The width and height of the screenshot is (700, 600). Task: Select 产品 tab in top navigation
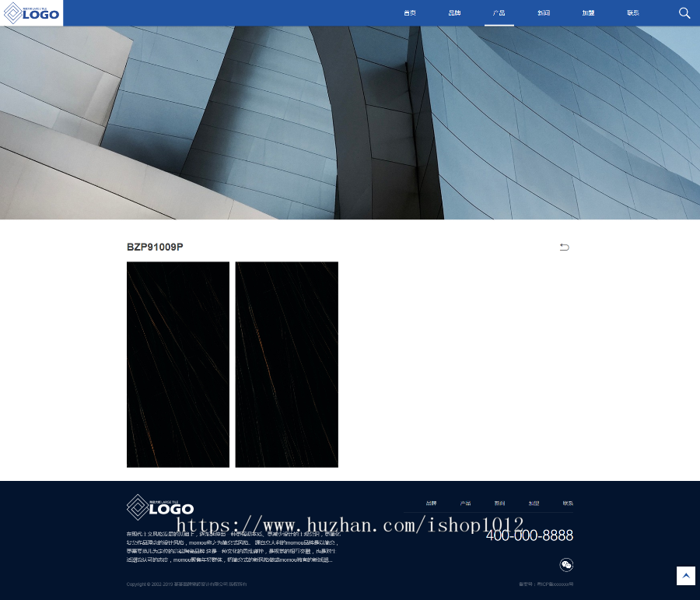(499, 13)
